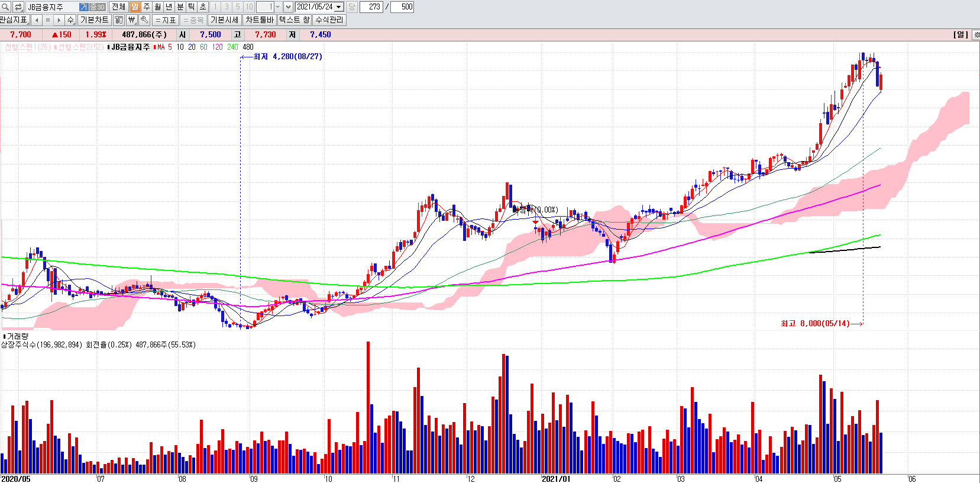This screenshot has height=483, width=980.
Task: Click the trading volume 487,866(주) value
Action: [144, 35]
